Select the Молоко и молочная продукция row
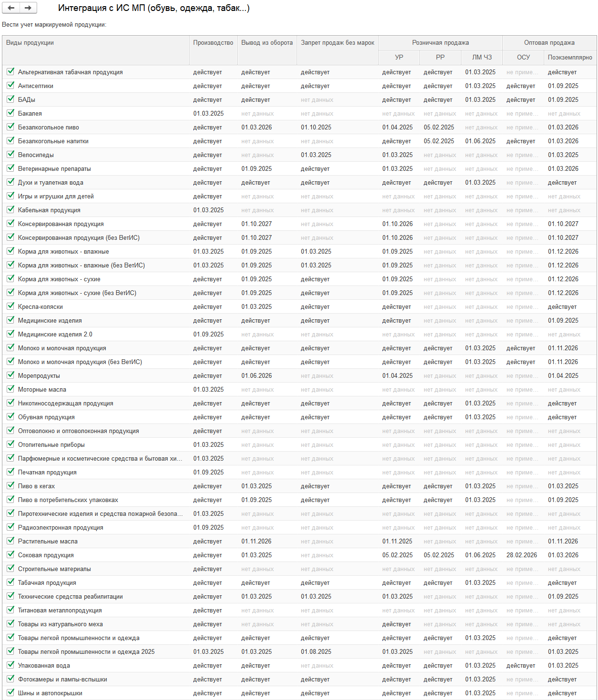Screen dimensions: 598x700 point(62,348)
